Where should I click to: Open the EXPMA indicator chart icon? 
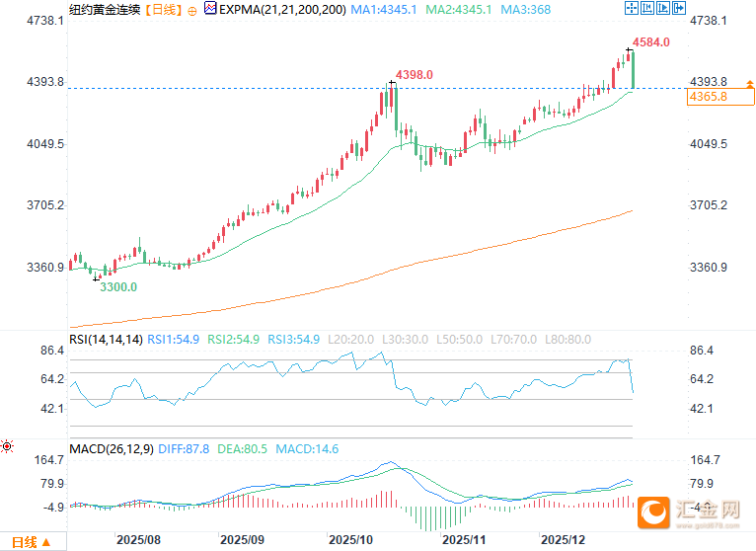coord(210,8)
